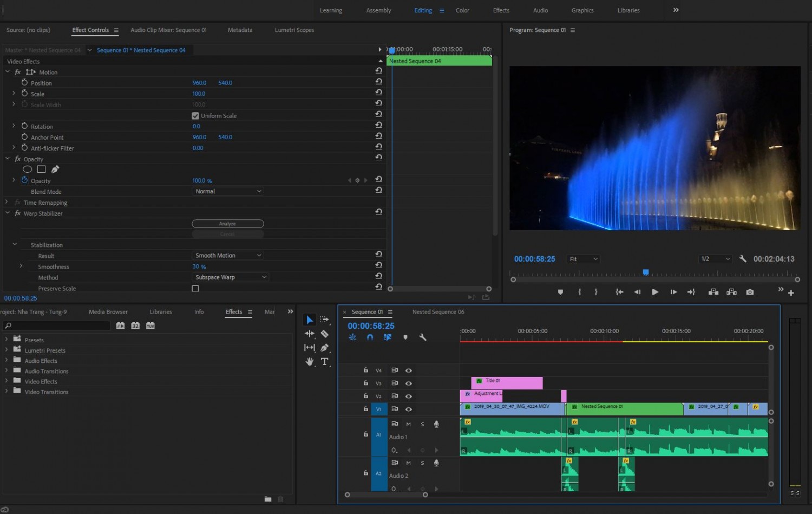812x514 pixels.
Task: Click the Effects panel search field
Action: pyautogui.click(x=57, y=326)
